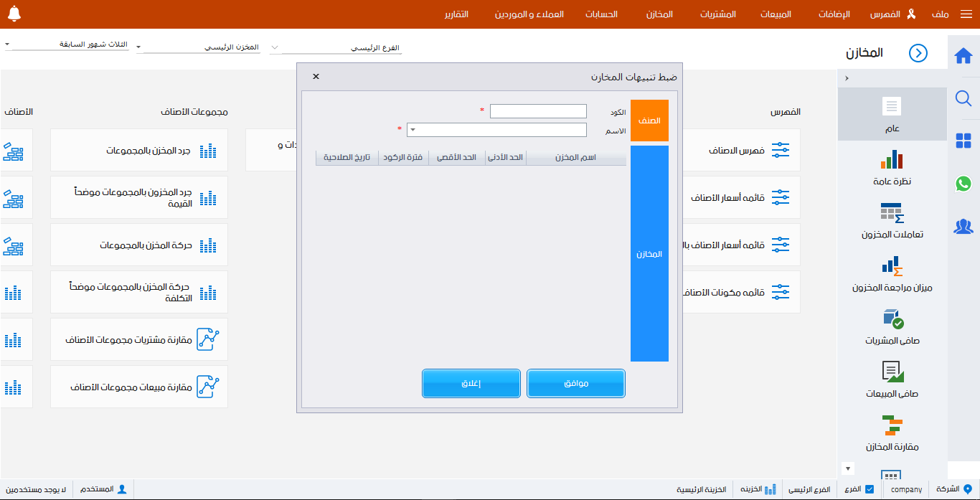
Task: Open the Home icon in sidebar
Action: tap(963, 55)
